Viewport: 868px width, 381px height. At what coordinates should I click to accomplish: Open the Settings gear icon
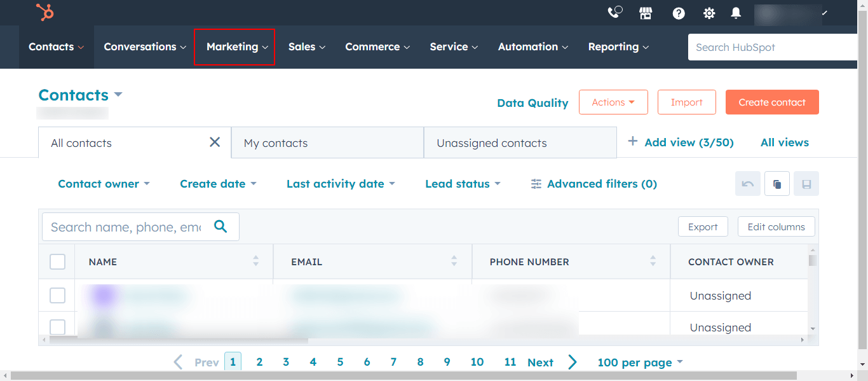point(709,12)
